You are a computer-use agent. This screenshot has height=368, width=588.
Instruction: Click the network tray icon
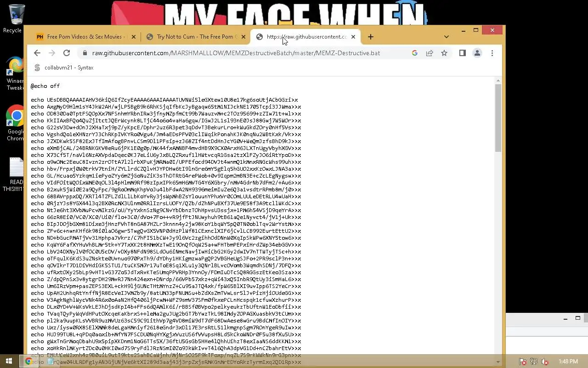point(533,362)
